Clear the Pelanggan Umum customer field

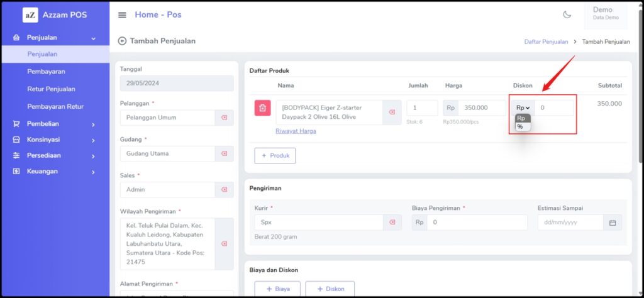224,118
